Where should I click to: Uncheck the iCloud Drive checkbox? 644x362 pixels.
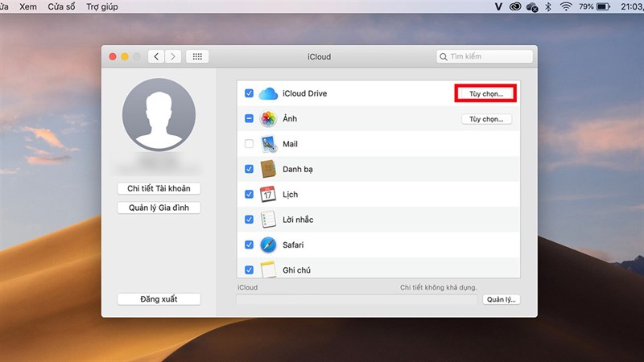pos(249,93)
